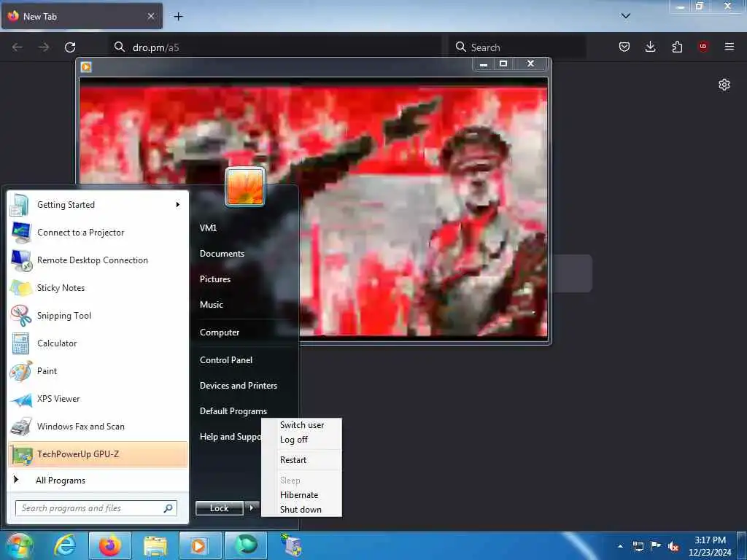Launch XPS Viewer
The height and width of the screenshot is (560, 747).
click(x=98, y=399)
